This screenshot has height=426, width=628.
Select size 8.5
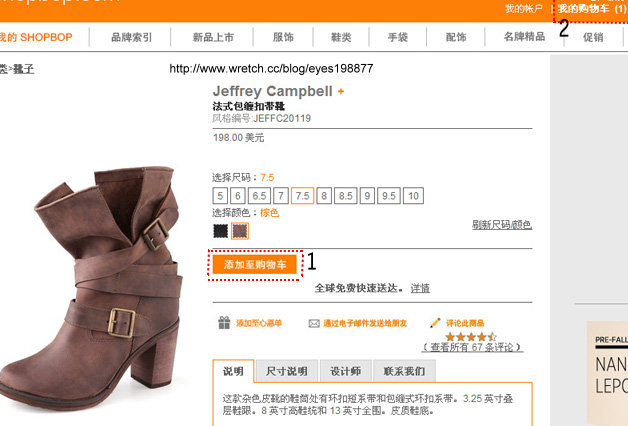[x=345, y=196]
